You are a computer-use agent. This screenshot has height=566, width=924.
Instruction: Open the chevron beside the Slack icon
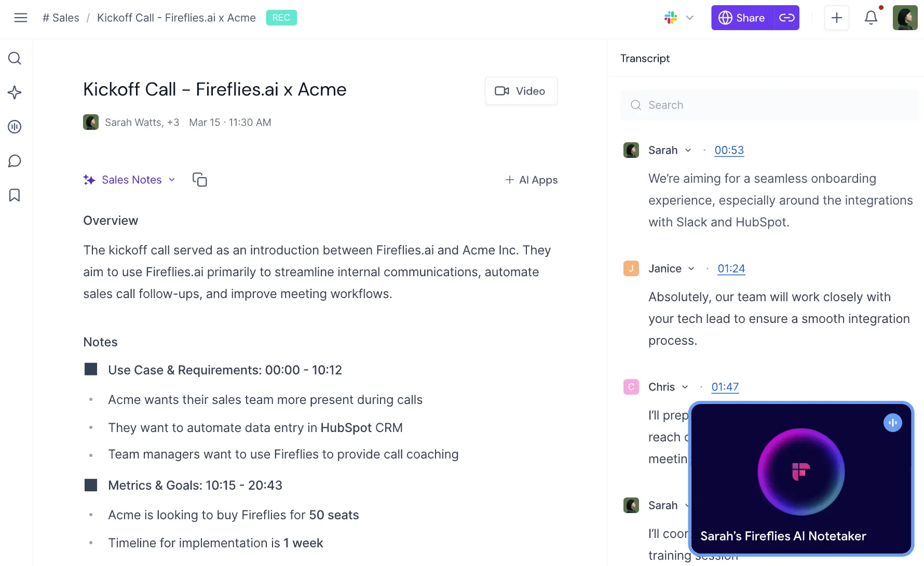point(690,17)
